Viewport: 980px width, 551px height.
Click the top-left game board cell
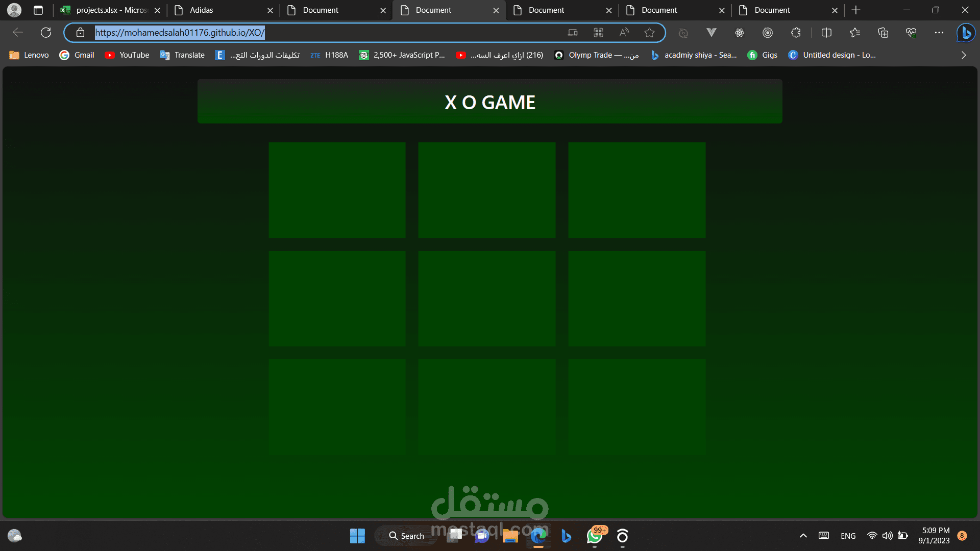337,190
